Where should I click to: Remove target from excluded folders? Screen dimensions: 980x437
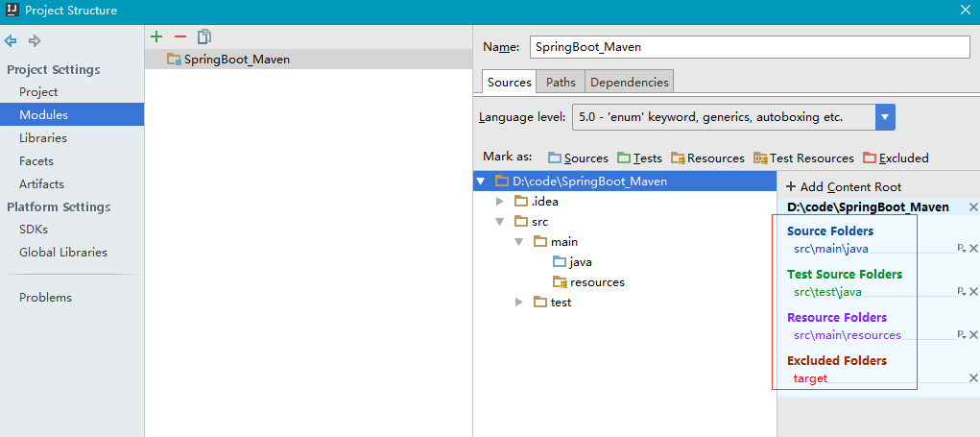pyautogui.click(x=973, y=377)
